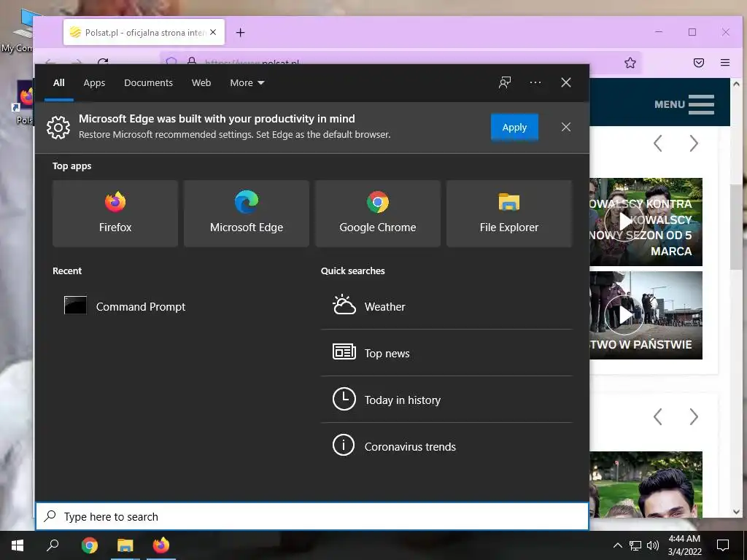Switch to Firefox from the taskbar

tap(161, 545)
